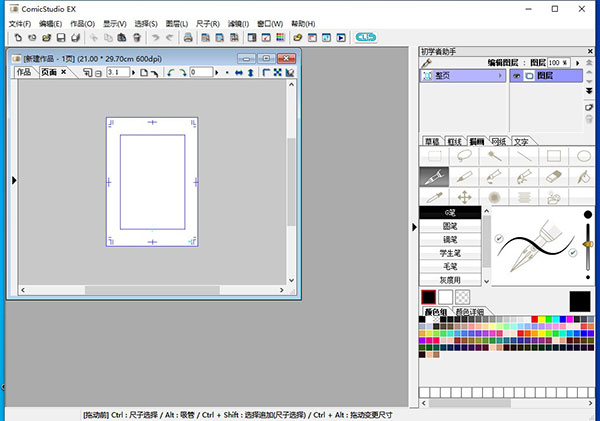The height and width of the screenshot is (421, 600).
Task: Toggle the pen end taper checkmark in preview
Action: point(572,253)
